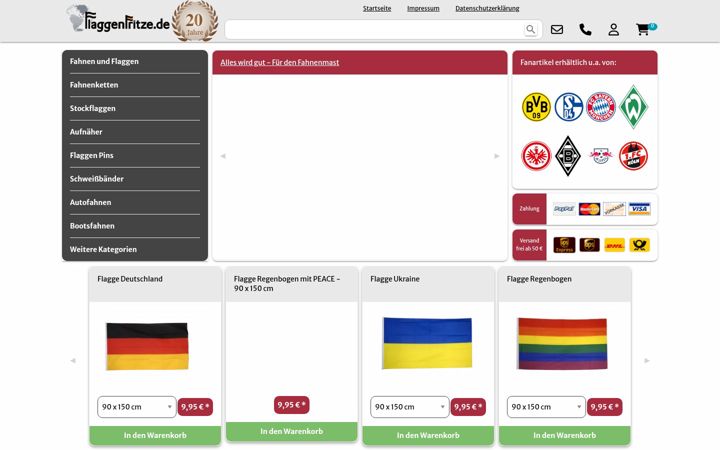The width and height of the screenshot is (720, 450).
Task: Select the Schalke 04 club logo
Action: click(568, 107)
